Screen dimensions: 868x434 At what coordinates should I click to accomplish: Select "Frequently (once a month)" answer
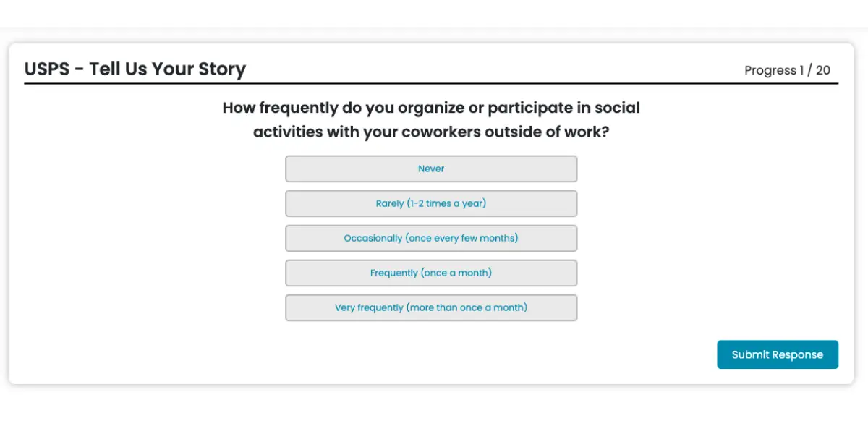click(431, 273)
